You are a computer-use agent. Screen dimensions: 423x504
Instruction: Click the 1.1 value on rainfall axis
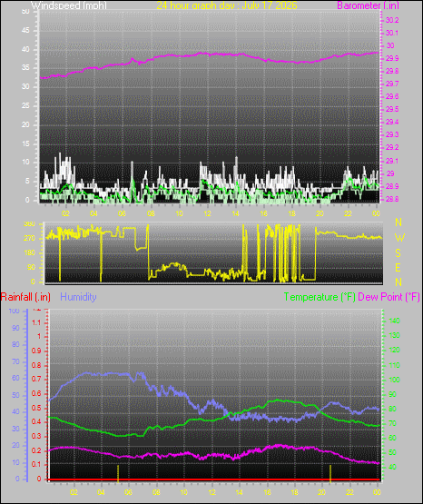[37, 322]
